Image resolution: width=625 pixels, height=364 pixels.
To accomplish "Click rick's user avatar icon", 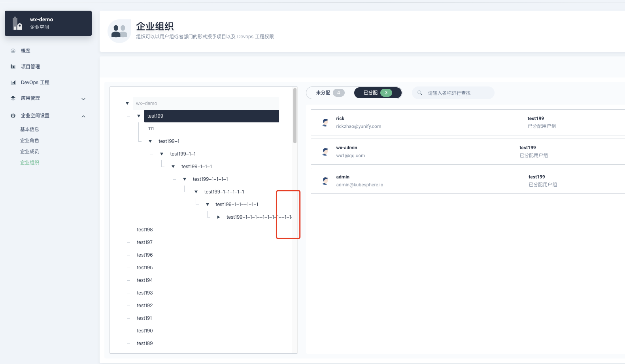I will tap(325, 122).
